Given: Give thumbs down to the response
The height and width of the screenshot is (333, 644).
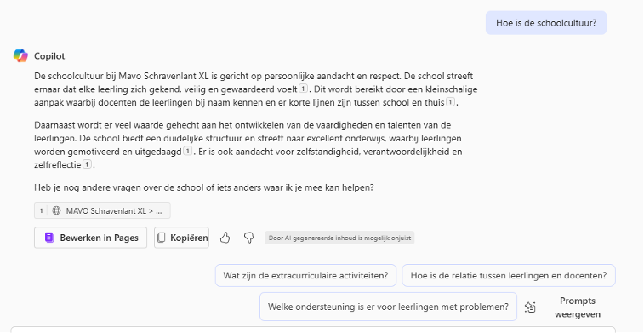Looking at the screenshot, I should (x=248, y=238).
